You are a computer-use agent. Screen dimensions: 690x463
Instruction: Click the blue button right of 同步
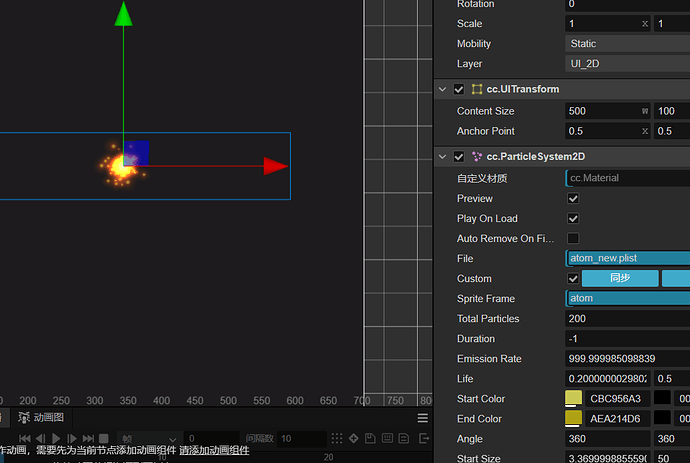[x=676, y=278]
